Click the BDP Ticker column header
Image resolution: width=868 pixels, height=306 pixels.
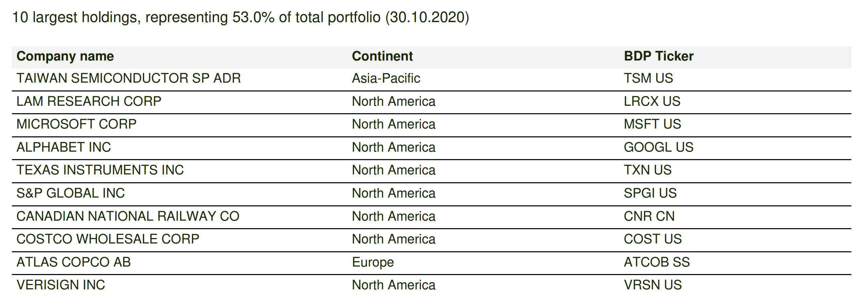coord(658,56)
